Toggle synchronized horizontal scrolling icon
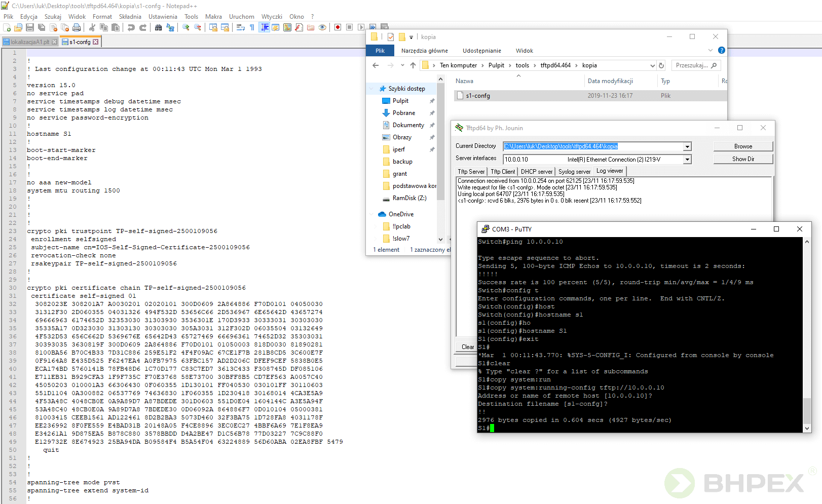The image size is (822, 504). point(225,27)
